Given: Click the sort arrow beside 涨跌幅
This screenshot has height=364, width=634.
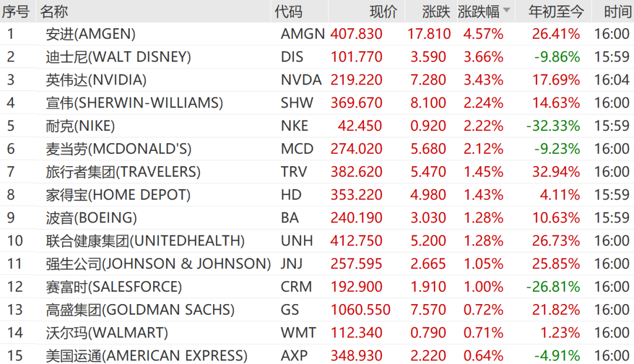Looking at the screenshot, I should coord(507,10).
